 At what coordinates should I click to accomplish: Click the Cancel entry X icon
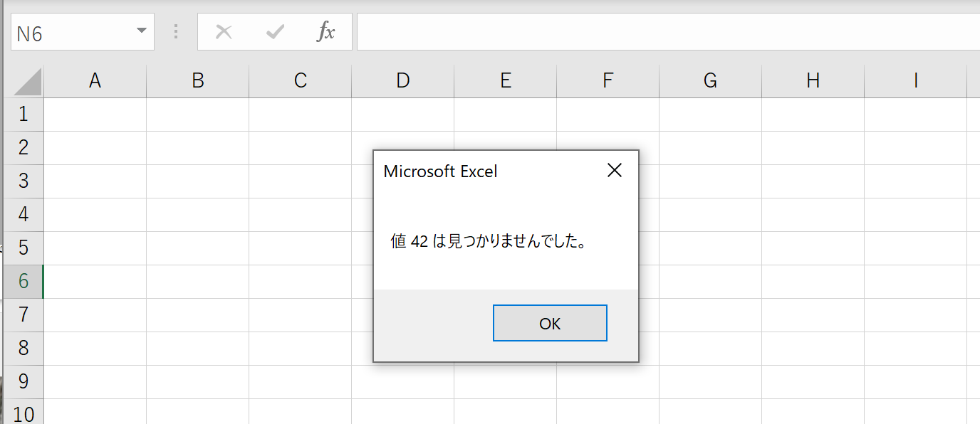click(224, 32)
